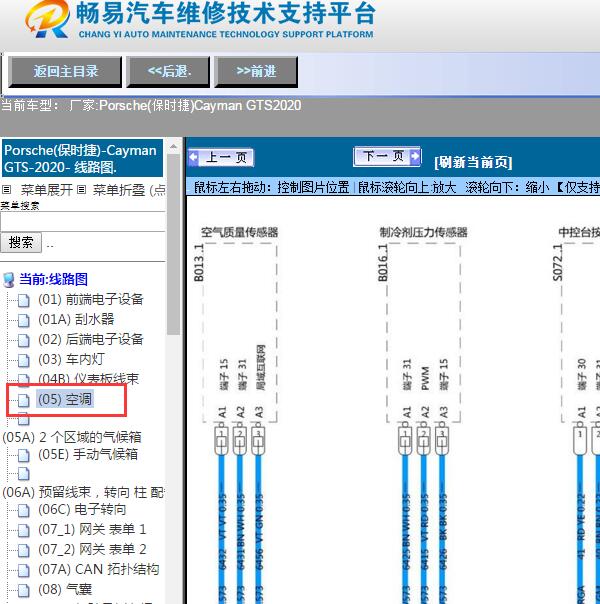The height and width of the screenshot is (604, 600).
Task: Go forward with >>前进 button
Action: [x=256, y=72]
